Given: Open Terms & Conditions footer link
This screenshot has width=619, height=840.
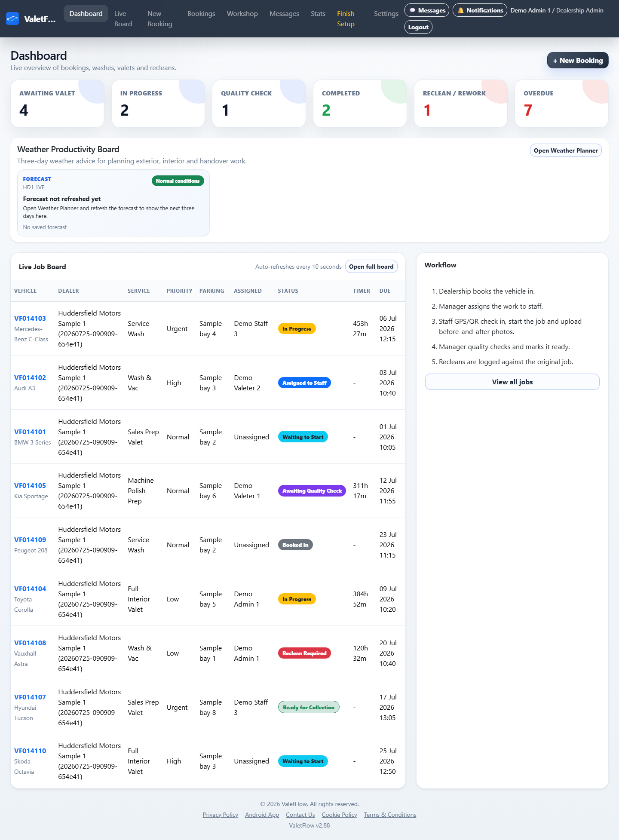Looking at the screenshot, I should pos(390,815).
